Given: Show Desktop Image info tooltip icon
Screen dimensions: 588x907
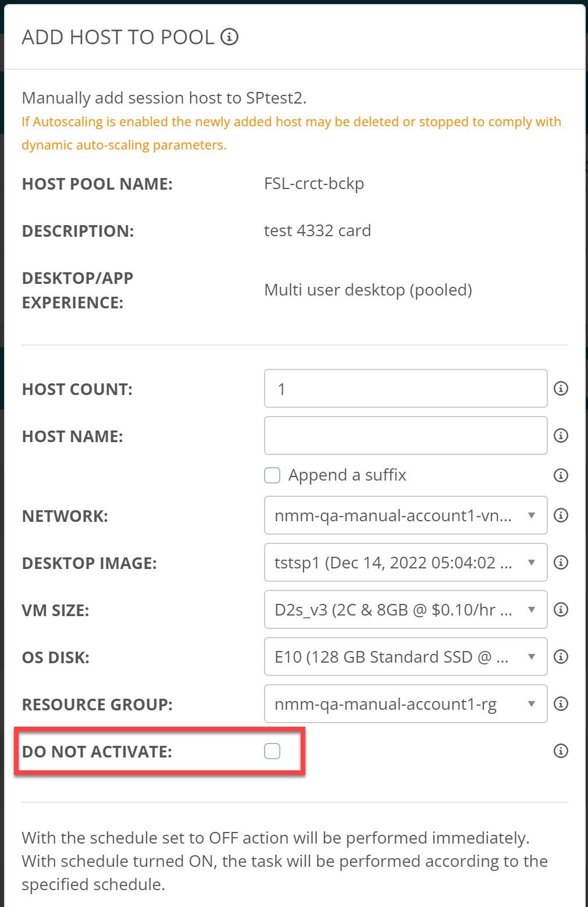Looking at the screenshot, I should point(561,563).
